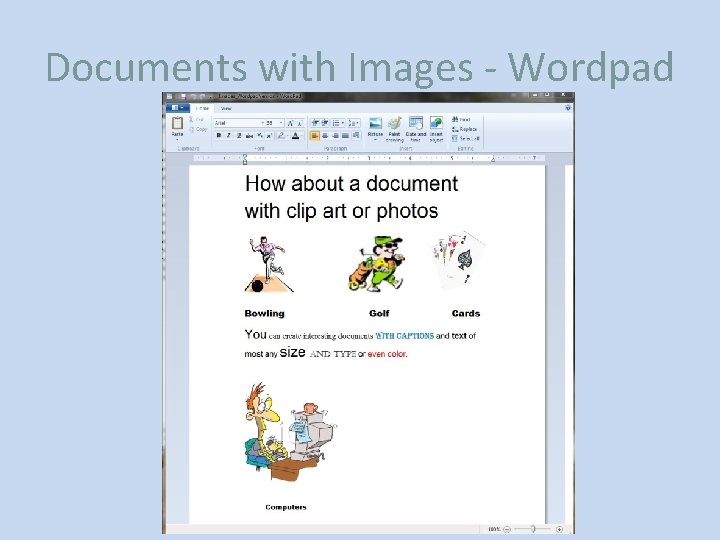Click the Grow font icon

(x=290, y=123)
